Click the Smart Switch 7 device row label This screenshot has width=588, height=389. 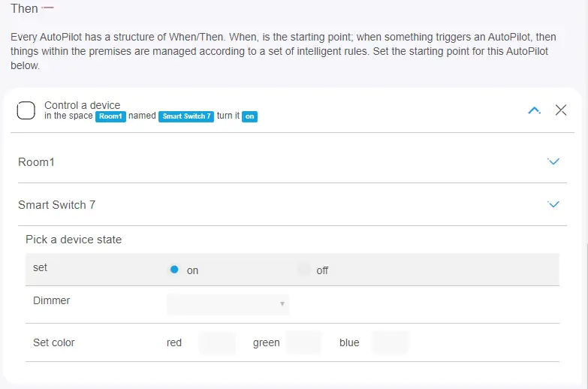[56, 205]
